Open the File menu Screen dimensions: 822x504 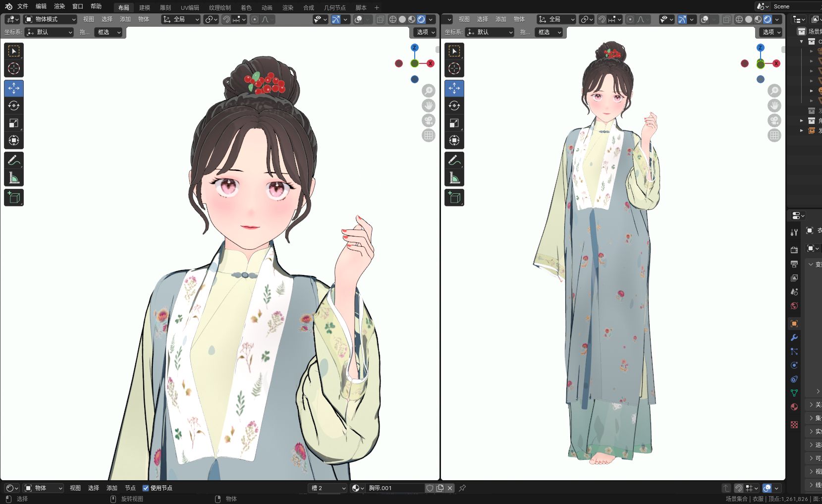(23, 6)
